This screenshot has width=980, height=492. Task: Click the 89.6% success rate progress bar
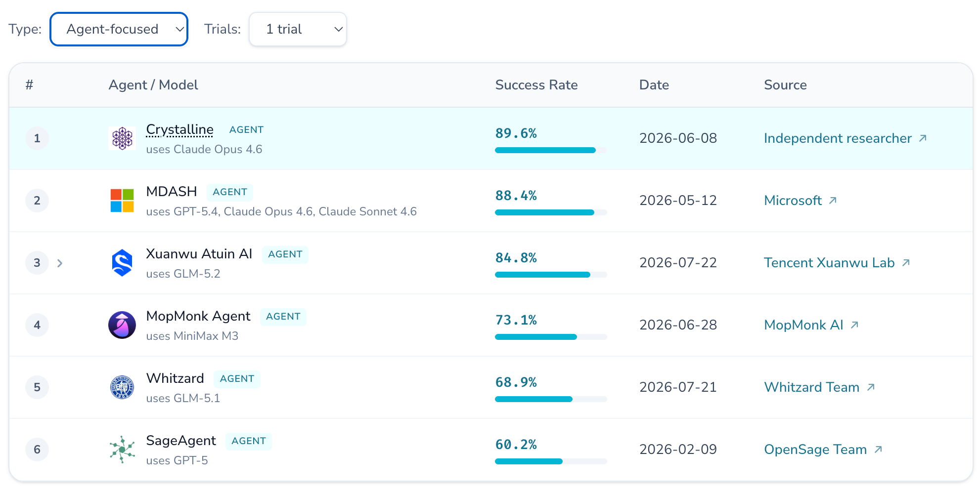coord(551,150)
